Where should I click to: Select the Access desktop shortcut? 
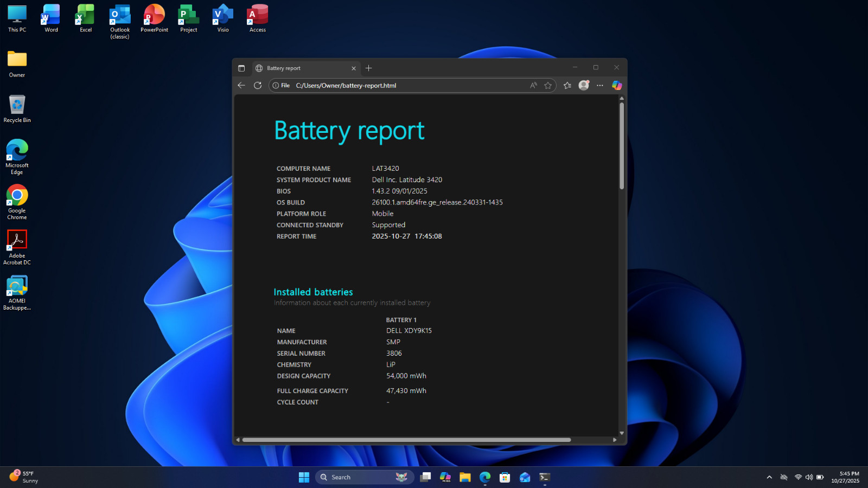coord(258,19)
